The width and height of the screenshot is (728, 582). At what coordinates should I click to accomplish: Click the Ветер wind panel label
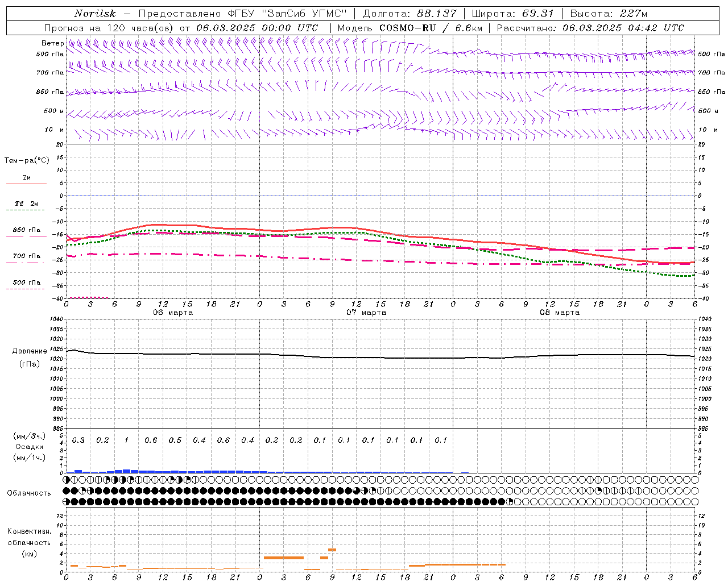coord(52,43)
